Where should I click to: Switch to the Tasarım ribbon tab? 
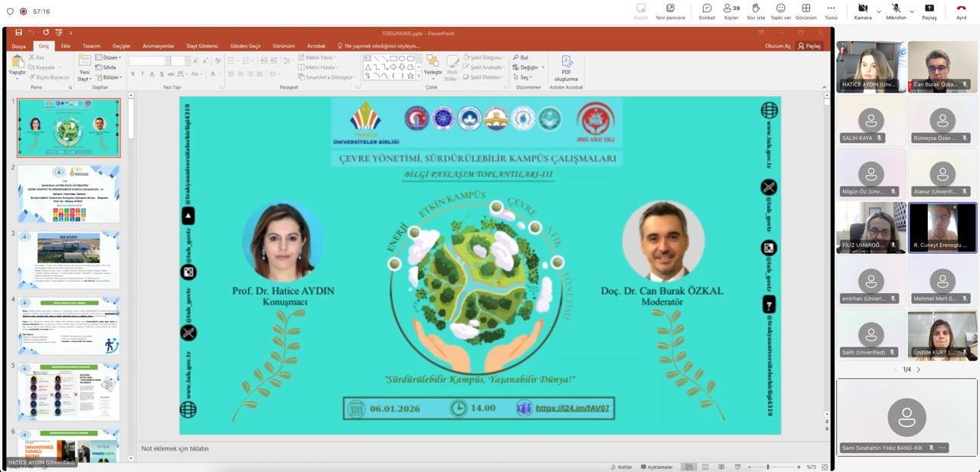(91, 46)
